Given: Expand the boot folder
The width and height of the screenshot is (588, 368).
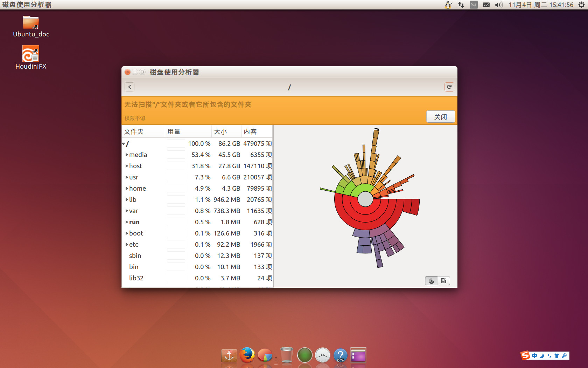Looking at the screenshot, I should (x=127, y=233).
